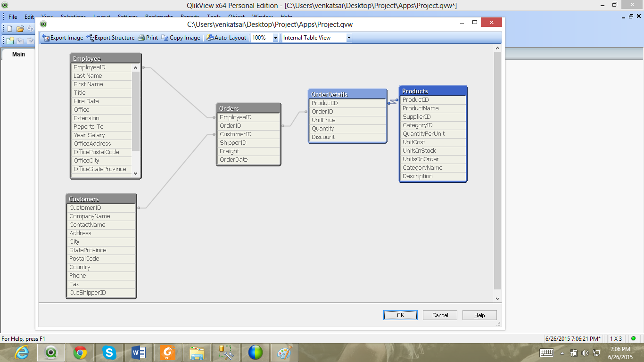Click the ShipperID field in Orders

click(x=248, y=143)
